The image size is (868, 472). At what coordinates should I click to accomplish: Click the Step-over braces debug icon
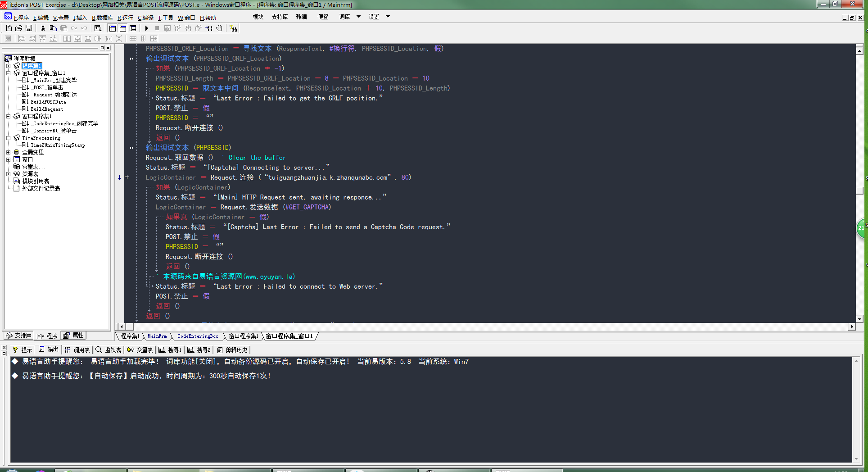click(x=177, y=28)
